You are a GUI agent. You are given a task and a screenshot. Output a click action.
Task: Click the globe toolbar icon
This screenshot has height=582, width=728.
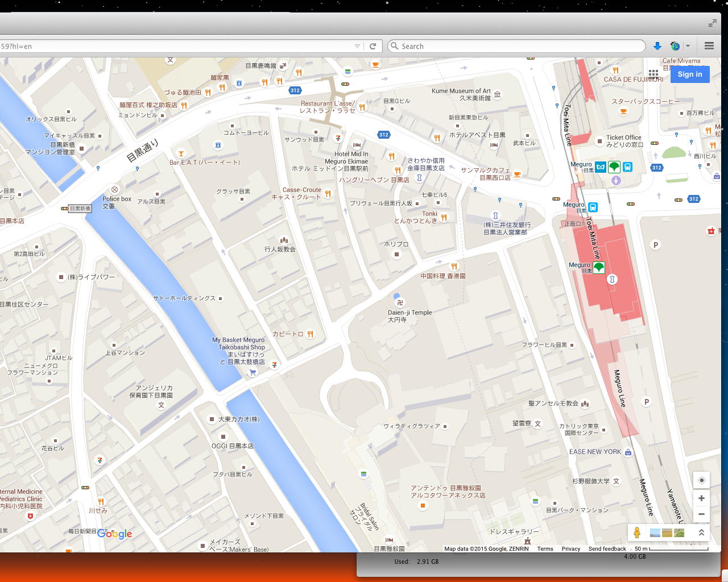click(675, 46)
